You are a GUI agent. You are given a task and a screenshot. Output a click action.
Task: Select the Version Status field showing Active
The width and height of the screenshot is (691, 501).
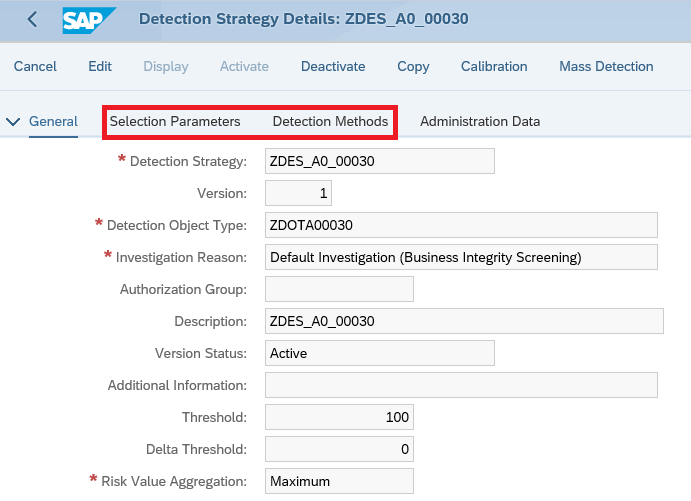click(380, 353)
